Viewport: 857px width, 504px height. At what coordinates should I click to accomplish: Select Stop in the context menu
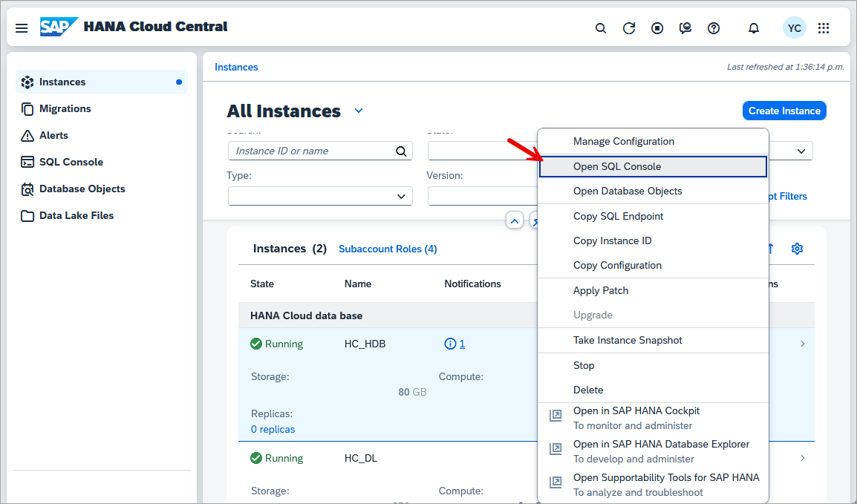(x=653, y=365)
